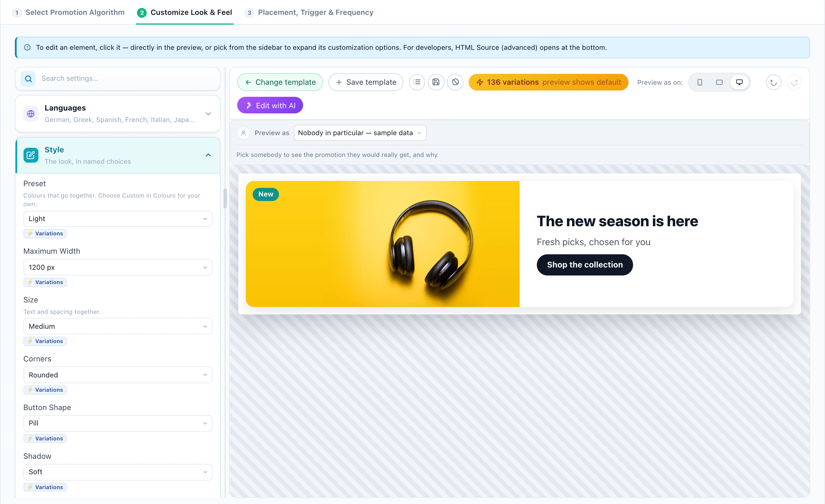This screenshot has width=825, height=504.
Task: Go to Select Promotion Algorithm step
Action: tap(69, 12)
